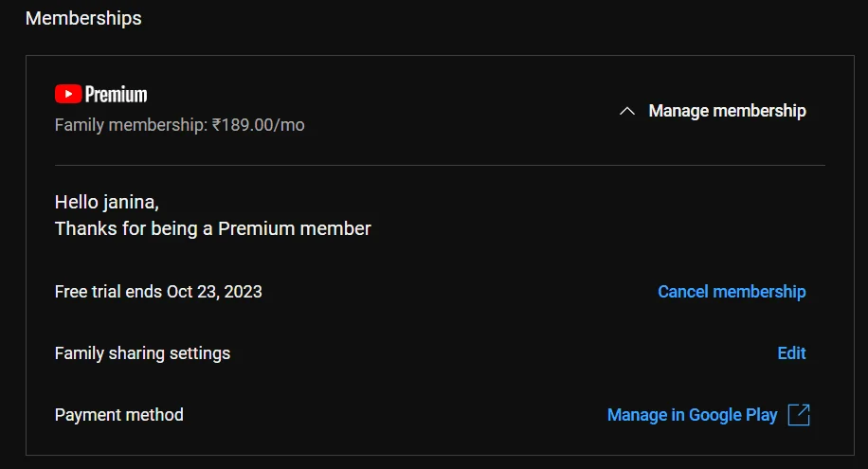Viewport: 868px width, 469px height.
Task: Open Manage in Google Play link
Action: pos(692,415)
